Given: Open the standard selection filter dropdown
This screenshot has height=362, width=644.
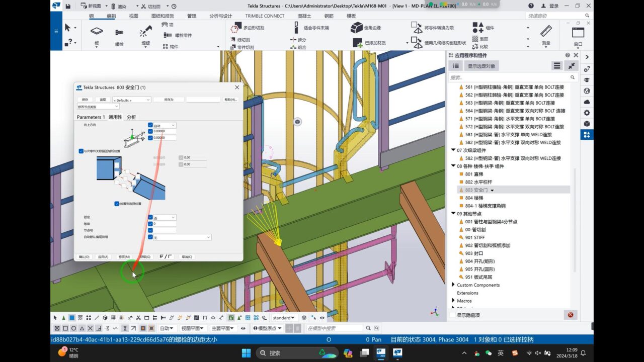Looking at the screenshot, I should [284, 318].
